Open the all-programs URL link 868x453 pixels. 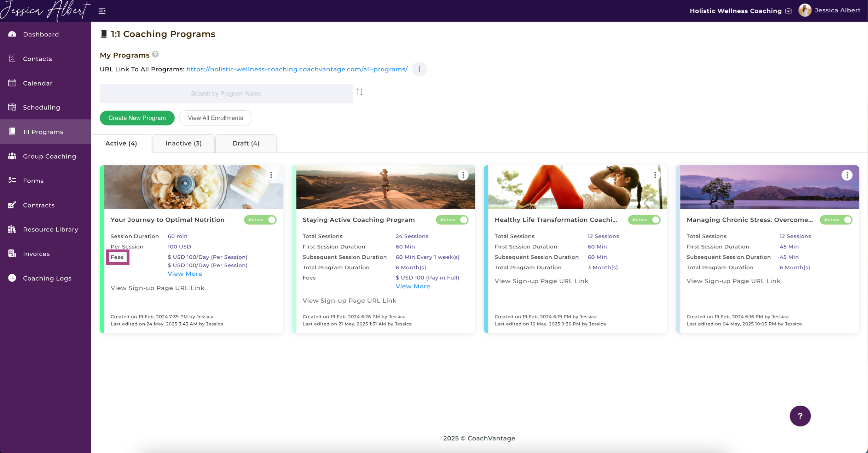297,69
